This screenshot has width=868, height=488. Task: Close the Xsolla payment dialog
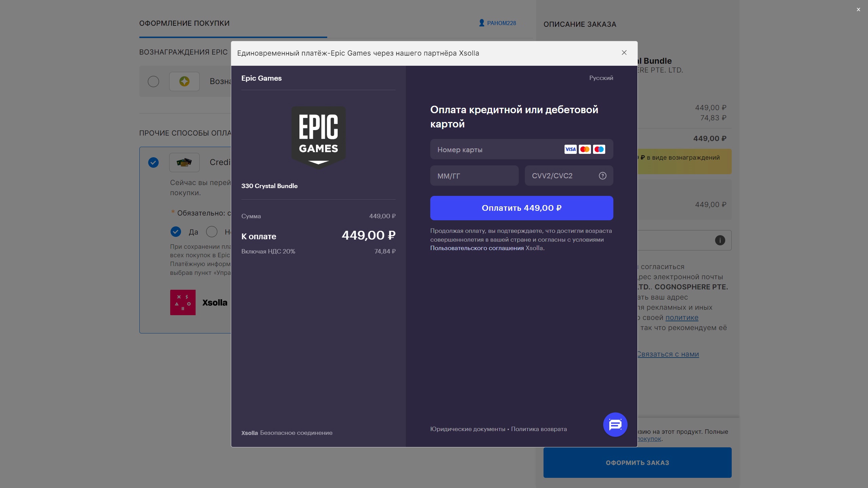(624, 53)
